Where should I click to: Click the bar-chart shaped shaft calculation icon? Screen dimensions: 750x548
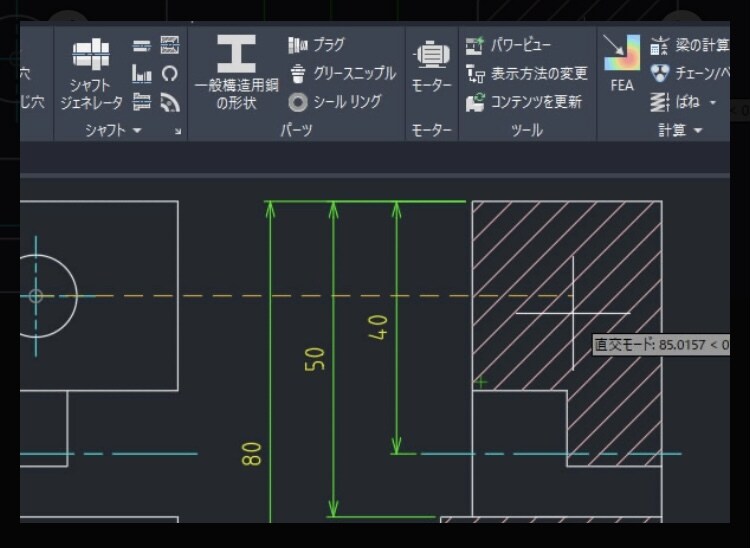142,74
